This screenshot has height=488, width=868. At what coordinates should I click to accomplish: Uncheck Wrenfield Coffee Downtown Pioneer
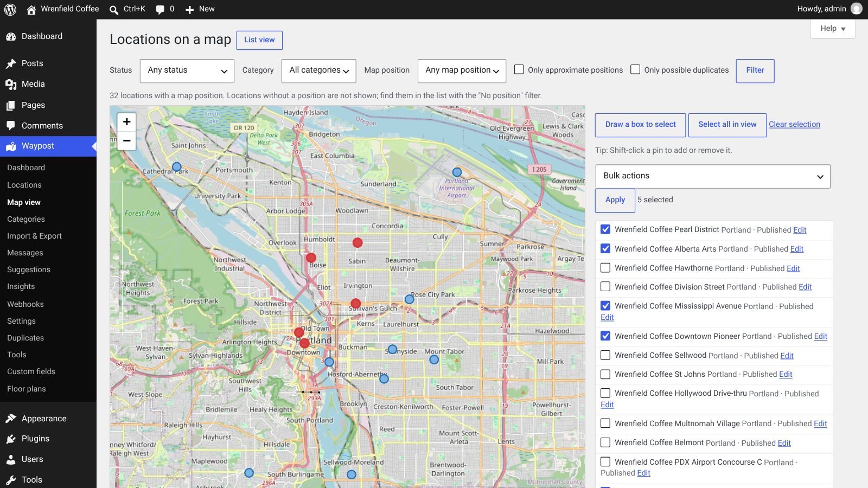tap(605, 336)
